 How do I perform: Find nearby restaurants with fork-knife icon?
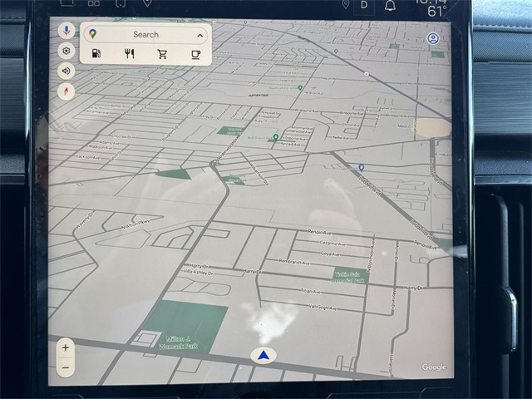(130, 54)
